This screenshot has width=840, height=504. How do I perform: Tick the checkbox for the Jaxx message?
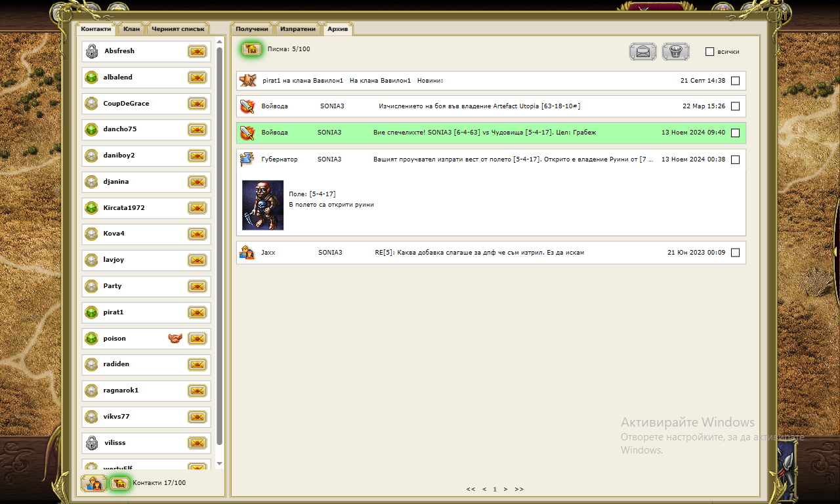(x=735, y=253)
